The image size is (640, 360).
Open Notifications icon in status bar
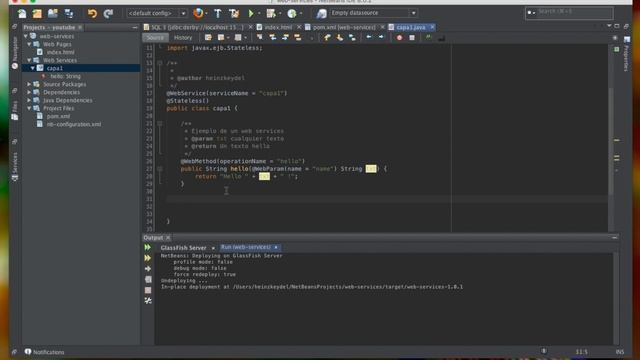pos(28,351)
